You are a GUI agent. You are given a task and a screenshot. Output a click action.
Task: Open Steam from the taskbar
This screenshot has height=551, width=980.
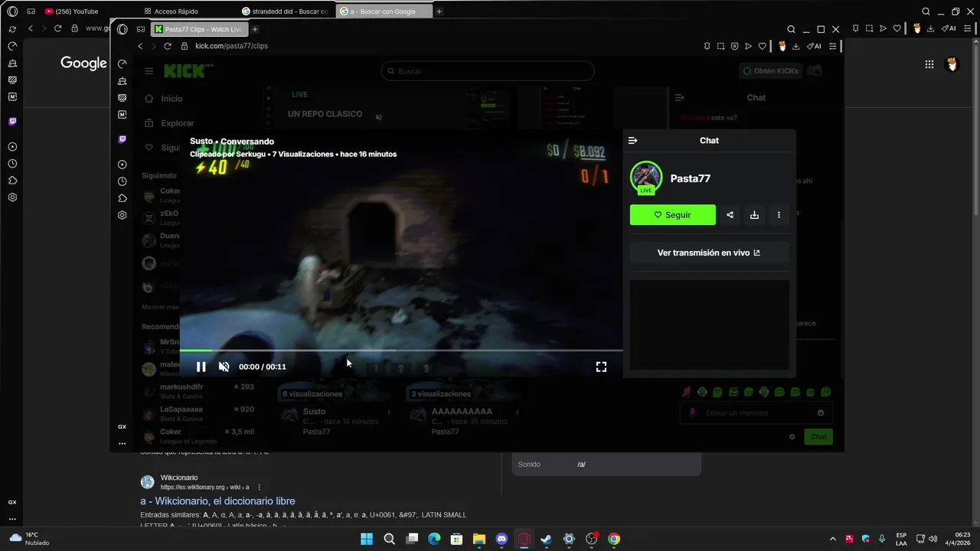546,539
